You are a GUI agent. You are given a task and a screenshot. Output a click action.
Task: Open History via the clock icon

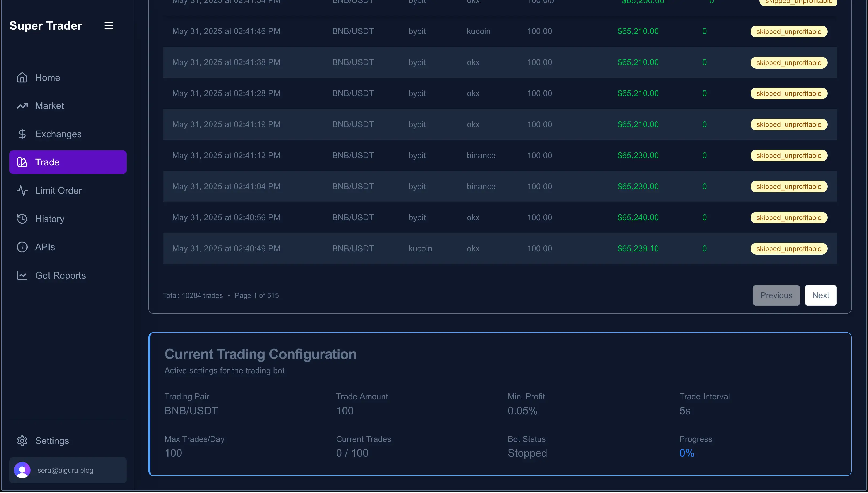point(22,219)
